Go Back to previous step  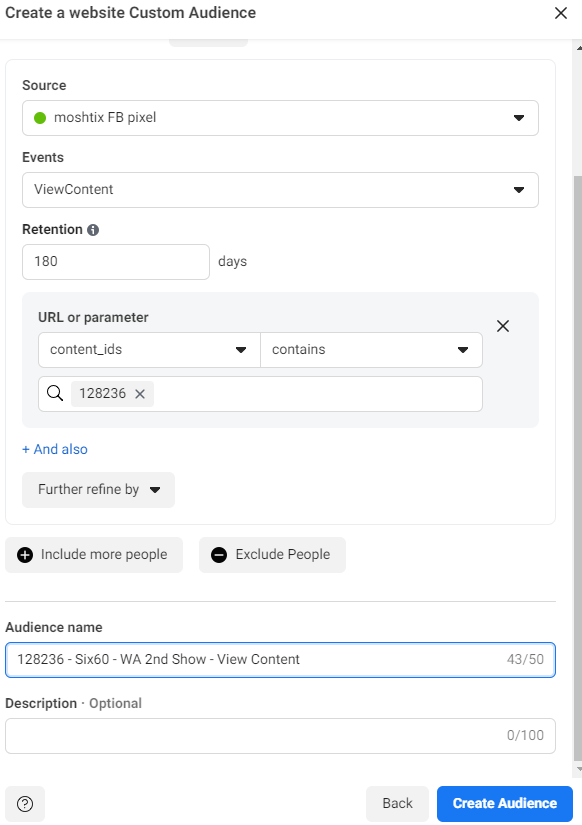click(397, 804)
